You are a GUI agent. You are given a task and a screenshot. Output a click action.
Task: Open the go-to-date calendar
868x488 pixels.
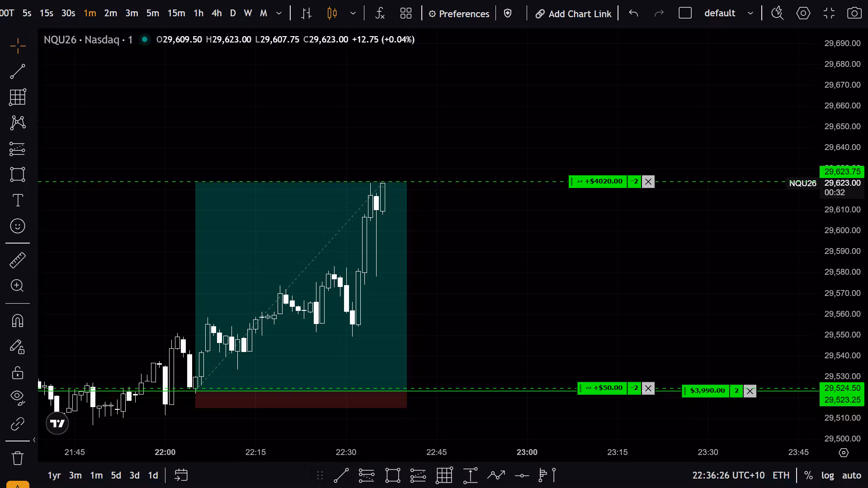(181, 475)
